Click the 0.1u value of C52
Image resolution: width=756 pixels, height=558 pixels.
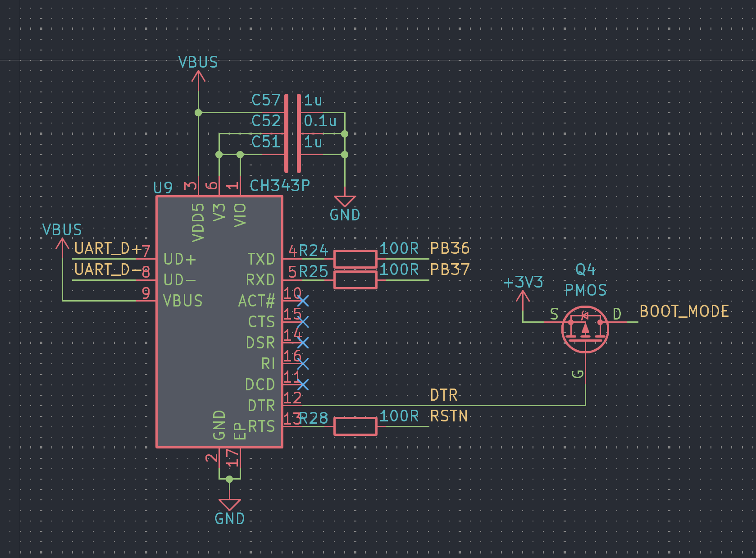(x=320, y=121)
